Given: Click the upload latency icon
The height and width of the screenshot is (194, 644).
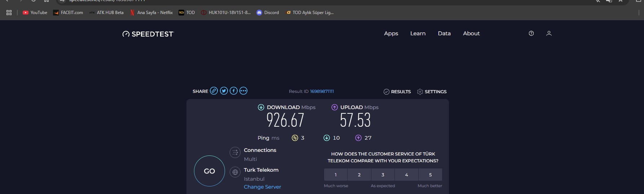Looking at the screenshot, I should pyautogui.click(x=358, y=138).
